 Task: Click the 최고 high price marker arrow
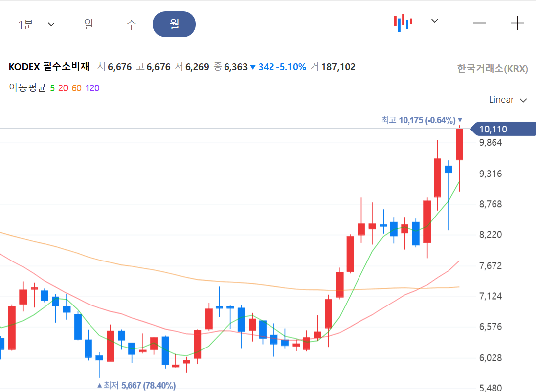[x=460, y=119]
